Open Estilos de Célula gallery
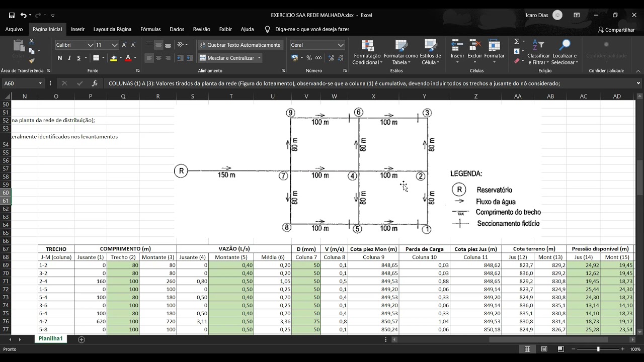 (x=430, y=52)
